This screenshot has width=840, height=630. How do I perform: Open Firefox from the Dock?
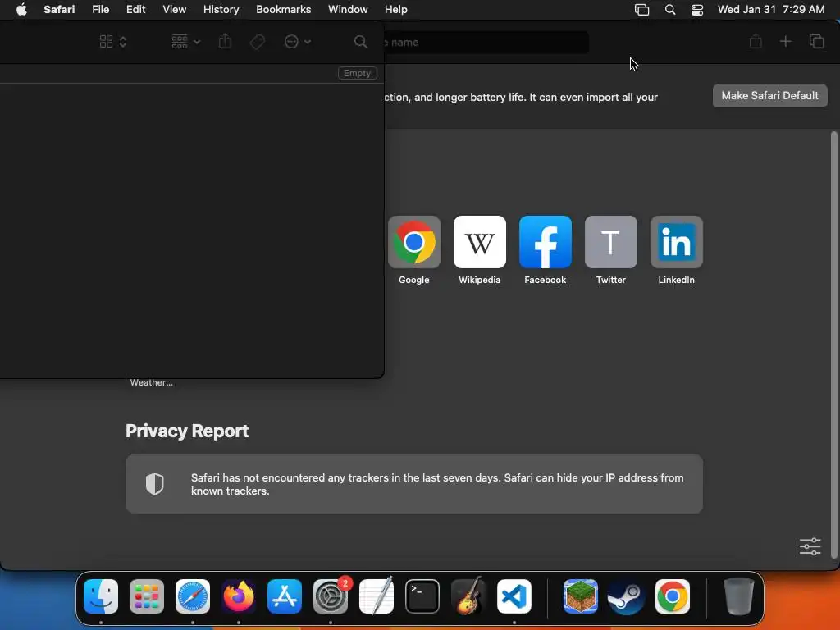(x=239, y=596)
